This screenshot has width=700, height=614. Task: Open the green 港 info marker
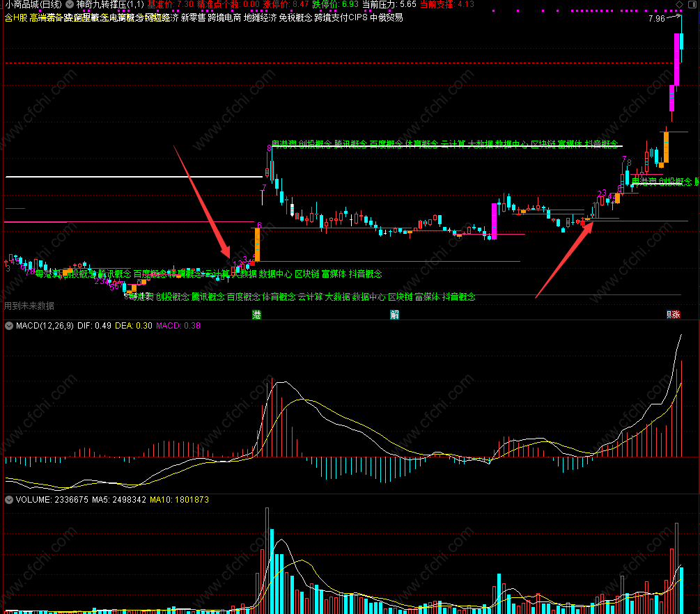256,315
